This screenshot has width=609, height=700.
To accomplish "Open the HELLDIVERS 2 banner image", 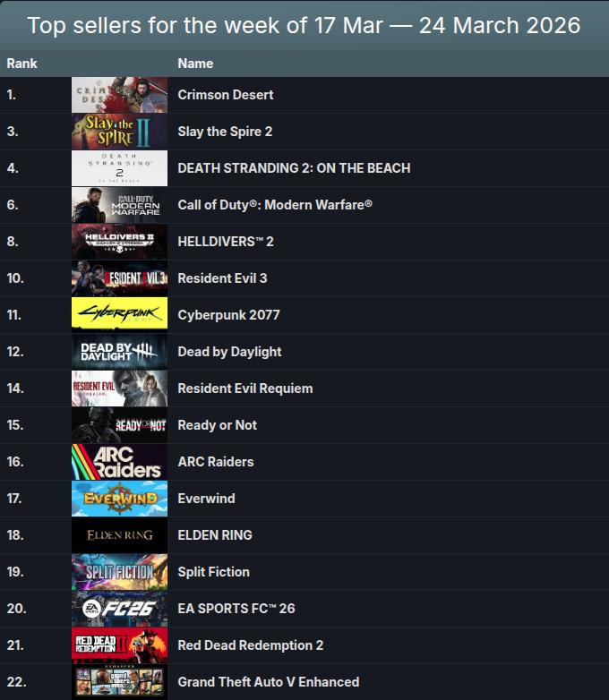I will click(x=119, y=242).
